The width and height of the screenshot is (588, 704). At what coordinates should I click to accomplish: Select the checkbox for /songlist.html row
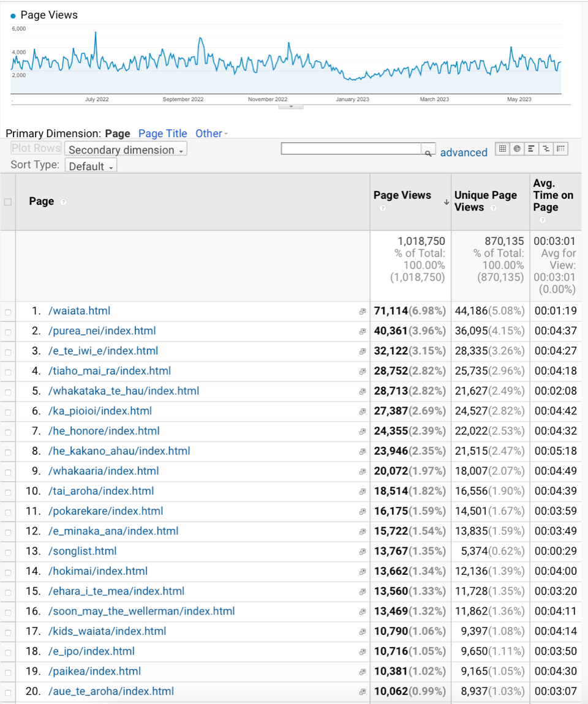[x=8, y=552]
